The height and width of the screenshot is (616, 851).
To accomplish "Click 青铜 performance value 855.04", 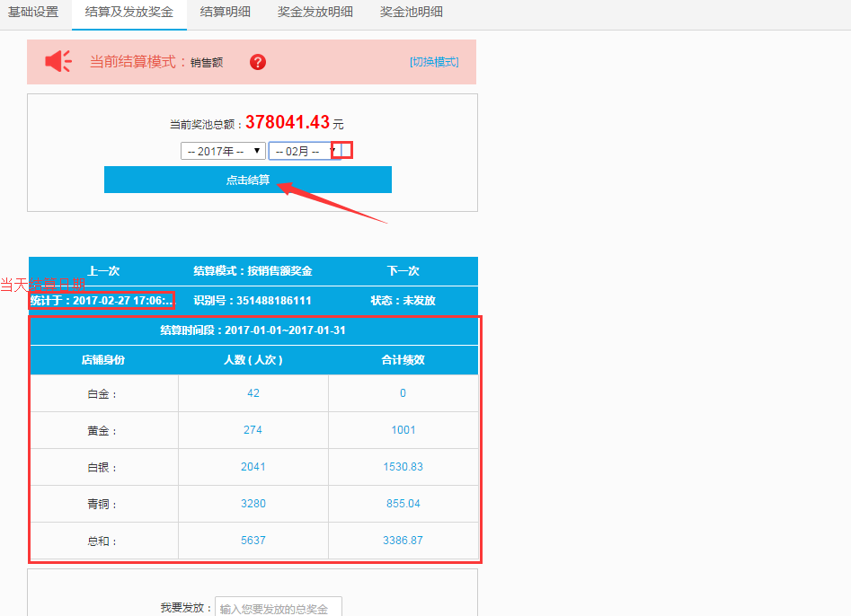I will point(403,504).
